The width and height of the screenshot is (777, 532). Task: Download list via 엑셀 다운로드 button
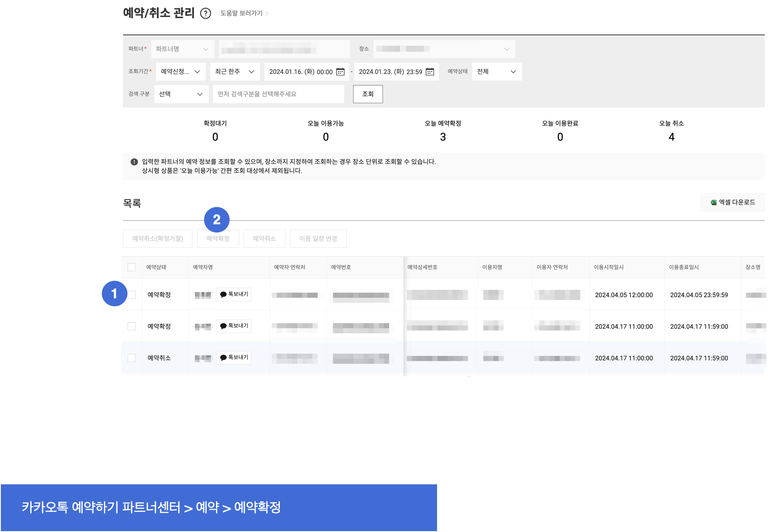click(x=733, y=203)
